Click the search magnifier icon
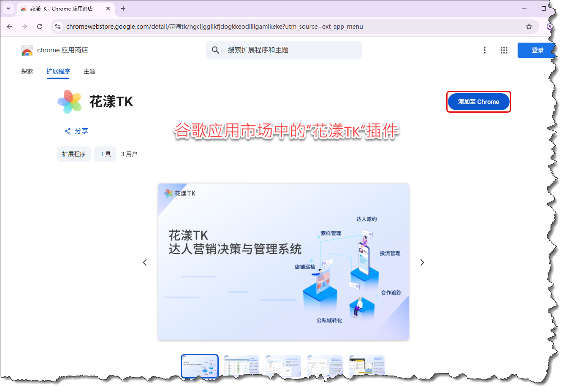Image resolution: width=567 pixels, height=392 pixels. click(215, 50)
